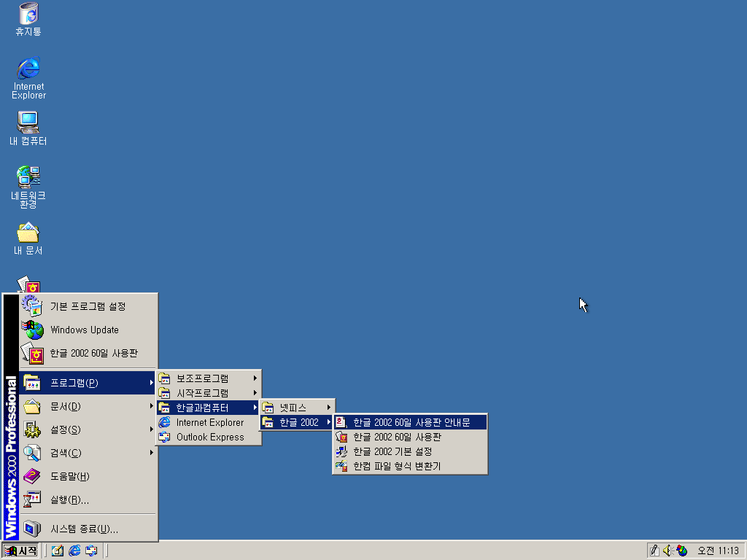The height and width of the screenshot is (560, 747).
Task: Select the 내 문서 desktop icon
Action: click(x=28, y=238)
